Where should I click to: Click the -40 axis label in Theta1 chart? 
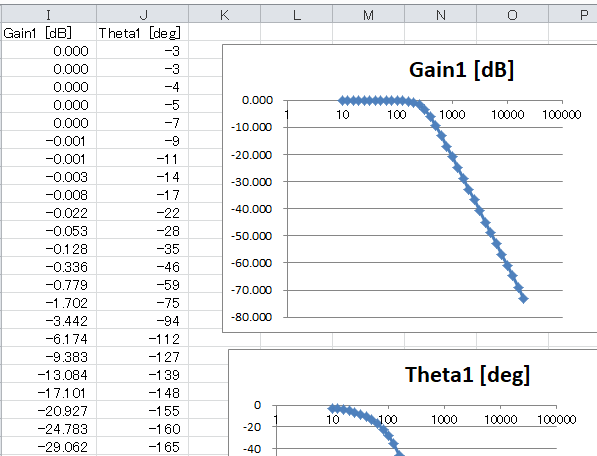[252, 449]
